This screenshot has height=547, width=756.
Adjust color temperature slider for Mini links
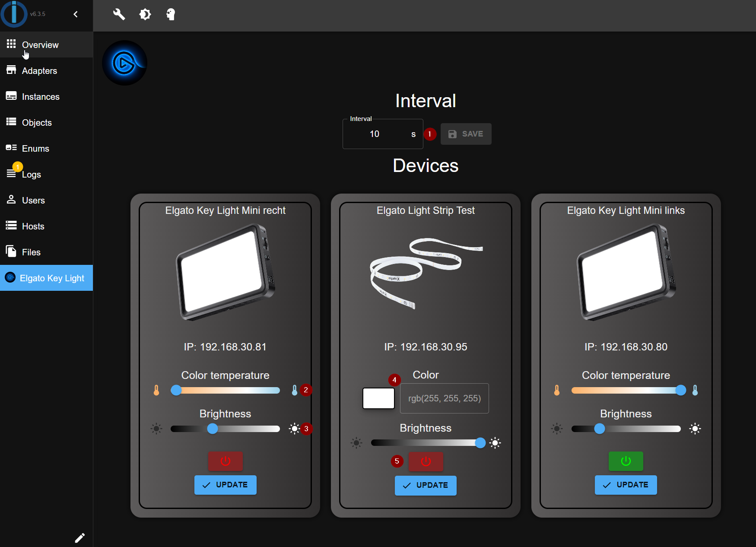626,390
